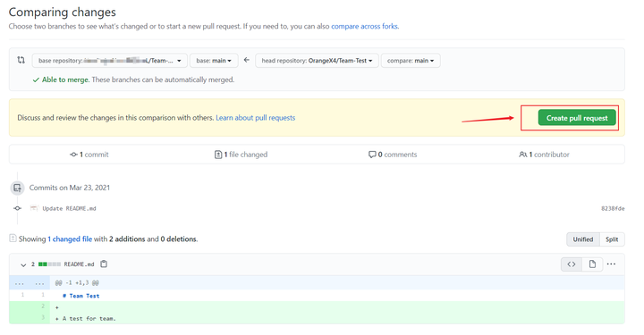Show rich diff with the document icon

592,264
